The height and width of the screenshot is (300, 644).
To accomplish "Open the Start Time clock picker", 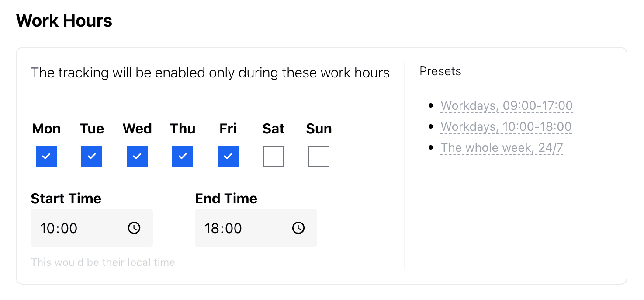I will [x=135, y=227].
